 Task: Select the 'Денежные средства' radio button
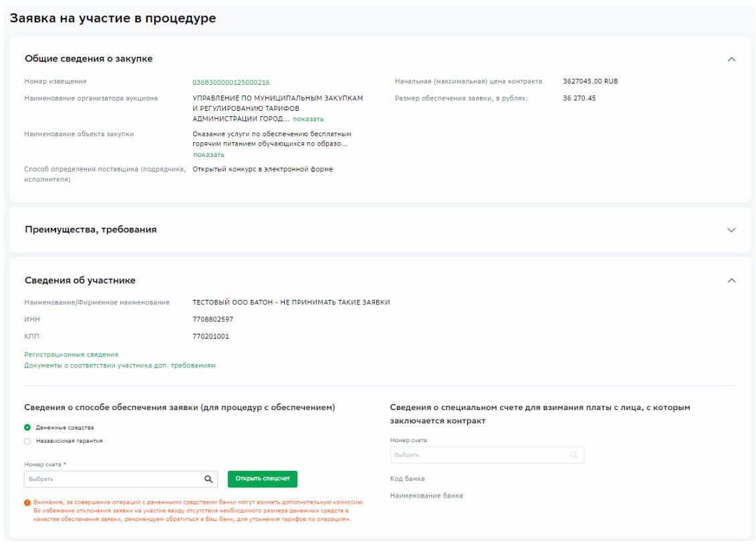27,427
